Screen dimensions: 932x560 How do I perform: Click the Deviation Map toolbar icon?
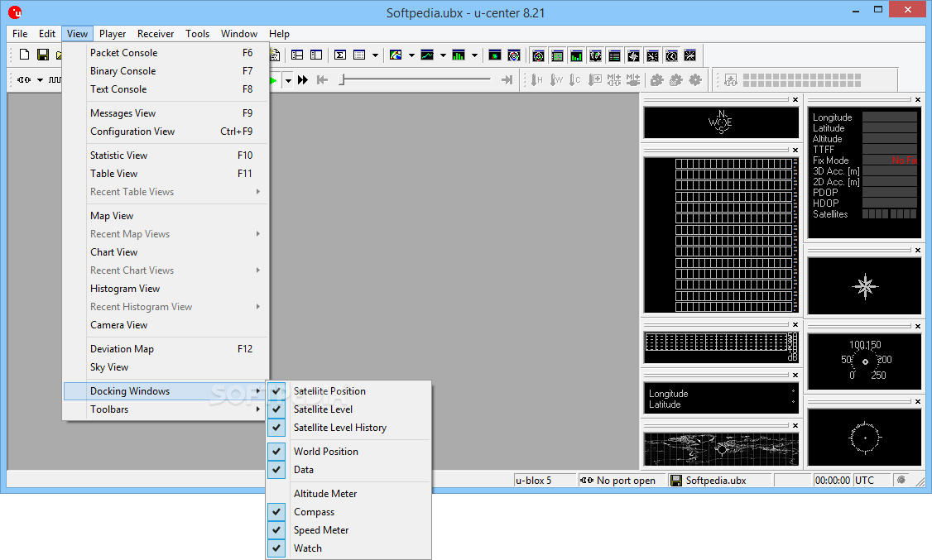click(494, 55)
